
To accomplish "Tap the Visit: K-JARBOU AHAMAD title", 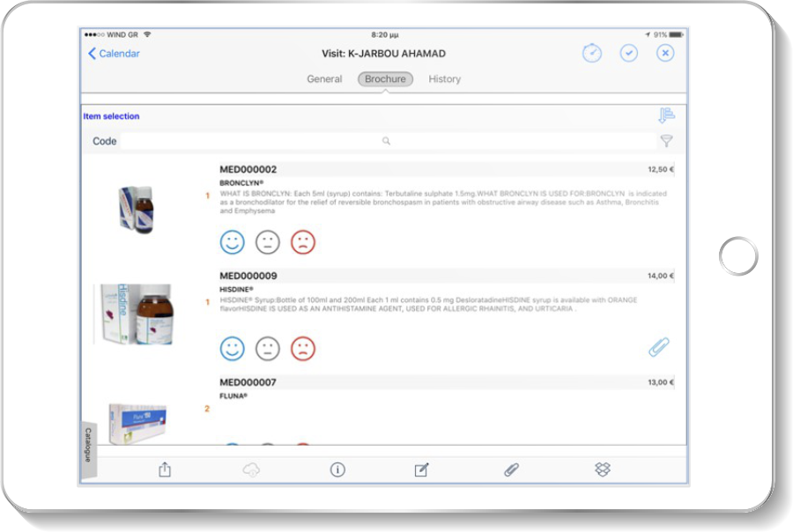I will [384, 54].
